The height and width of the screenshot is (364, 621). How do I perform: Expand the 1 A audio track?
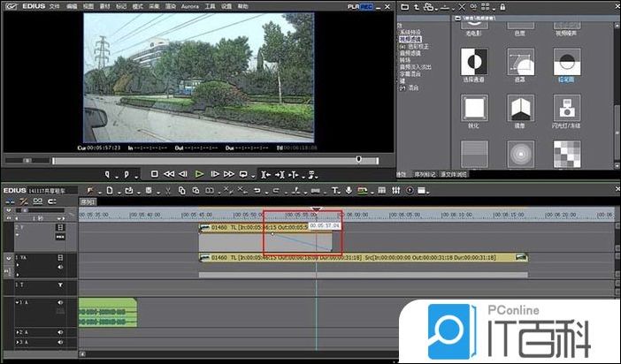tap(19, 304)
